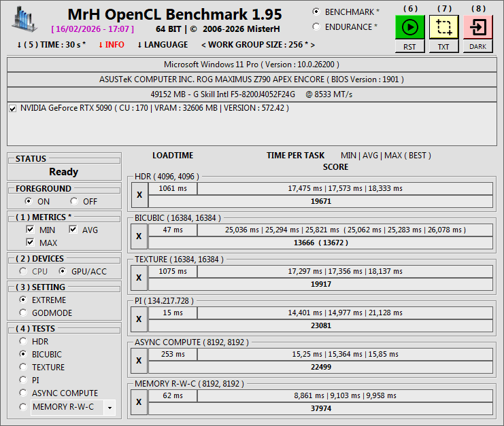Click ASYNC COMPUTE score 22499
This screenshot has width=504, height=426.
coord(321,367)
